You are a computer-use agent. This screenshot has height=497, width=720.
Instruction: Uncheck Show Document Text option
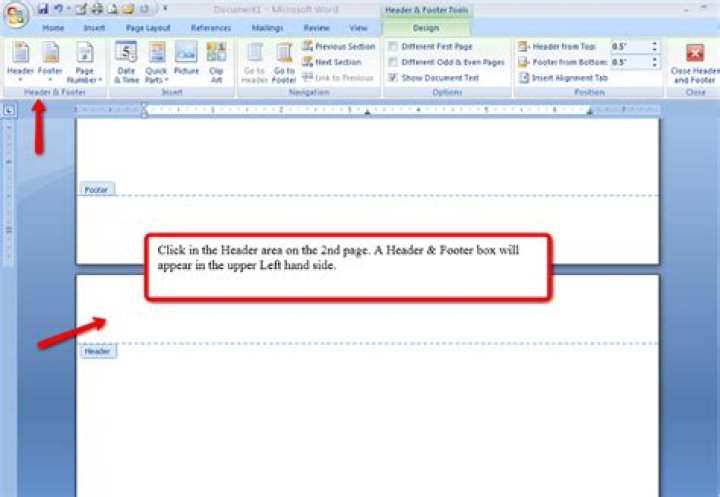[393, 77]
